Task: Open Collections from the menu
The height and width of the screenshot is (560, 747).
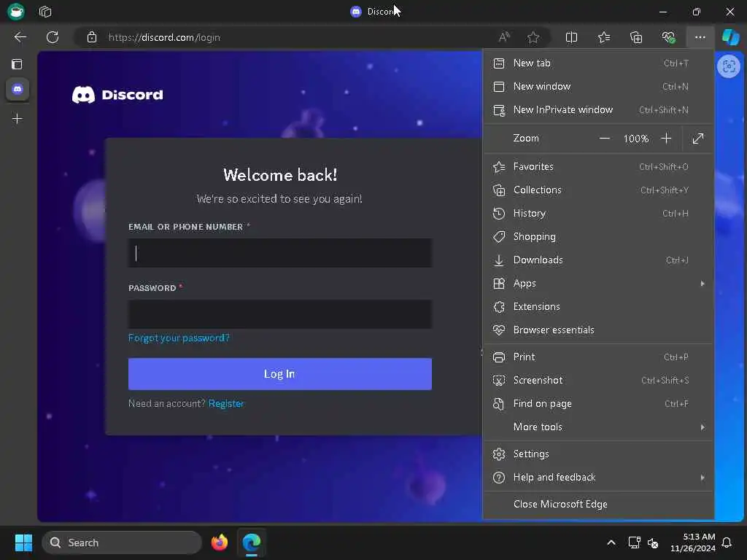Action: (598, 190)
